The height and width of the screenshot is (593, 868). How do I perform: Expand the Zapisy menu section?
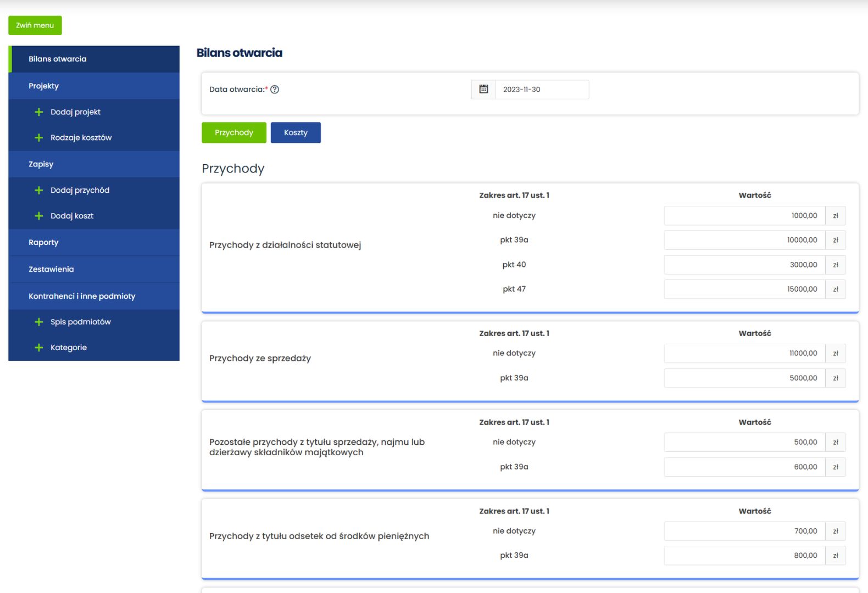pyautogui.click(x=41, y=164)
